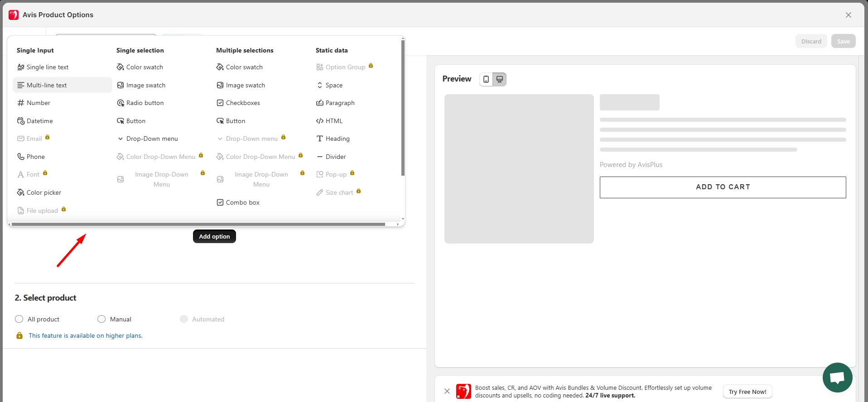
Task: Click the Single line text icon
Action: (x=21, y=67)
